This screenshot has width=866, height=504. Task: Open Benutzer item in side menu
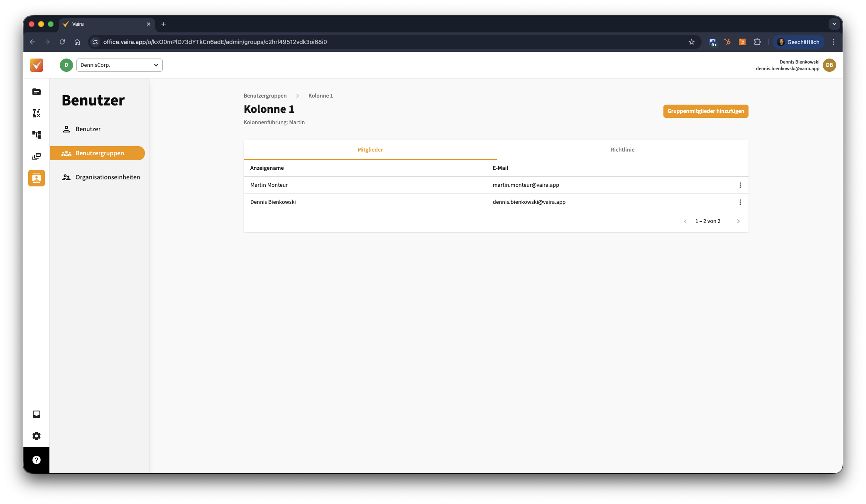coord(88,129)
